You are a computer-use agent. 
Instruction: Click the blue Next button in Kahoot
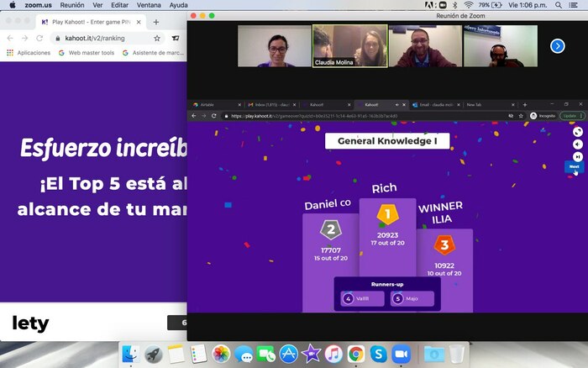(x=574, y=166)
